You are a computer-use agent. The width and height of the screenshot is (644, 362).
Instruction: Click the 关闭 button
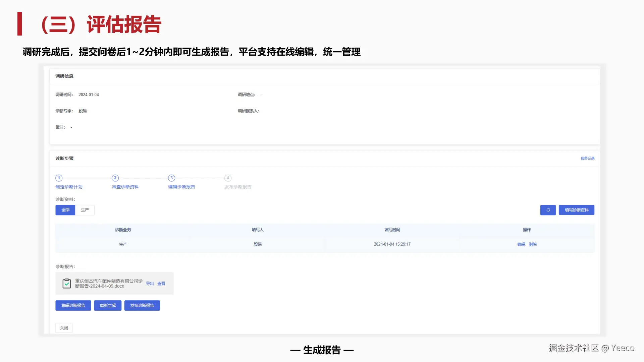[x=64, y=328]
